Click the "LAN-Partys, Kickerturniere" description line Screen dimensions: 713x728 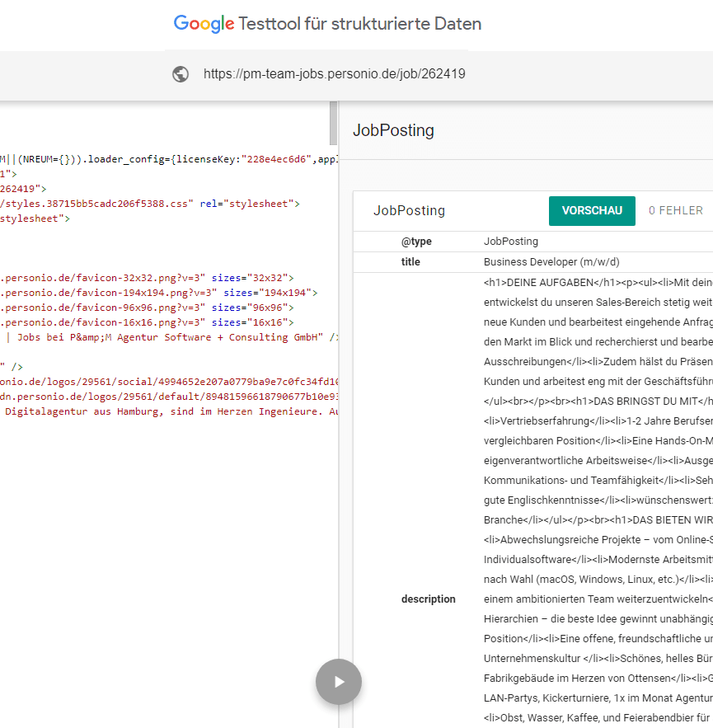tap(598, 697)
